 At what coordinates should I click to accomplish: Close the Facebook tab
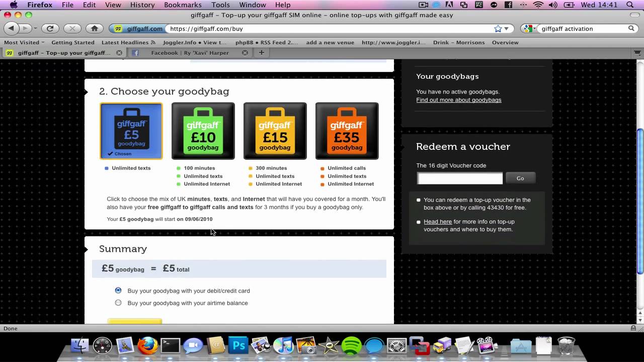coord(245,52)
